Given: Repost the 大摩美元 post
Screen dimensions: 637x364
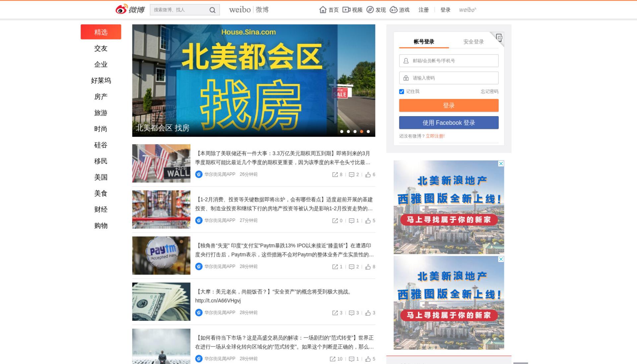Looking at the screenshot, I should click(337, 313).
